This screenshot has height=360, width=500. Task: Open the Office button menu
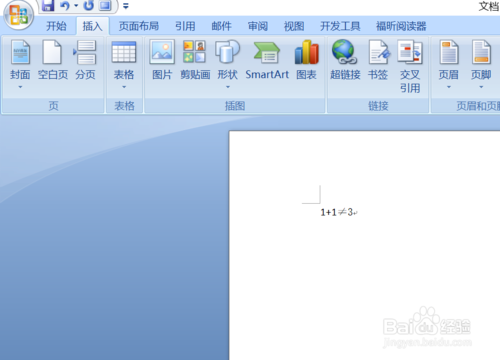click(x=19, y=15)
